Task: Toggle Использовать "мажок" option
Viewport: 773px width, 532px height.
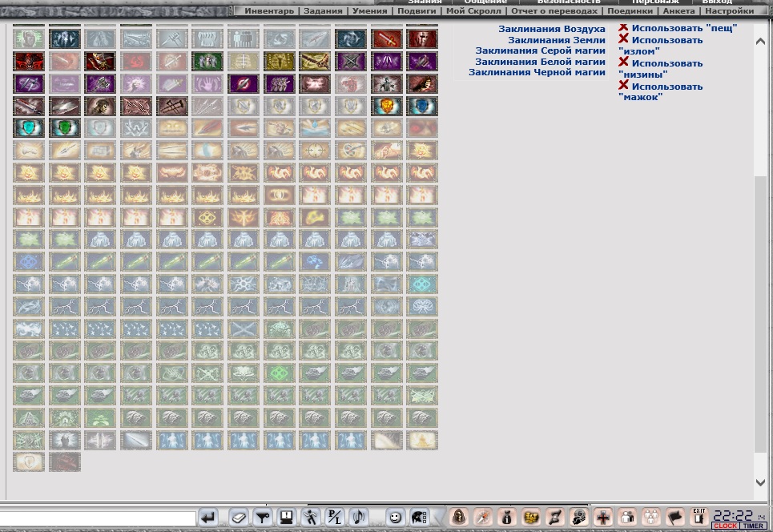Action: [x=661, y=91]
